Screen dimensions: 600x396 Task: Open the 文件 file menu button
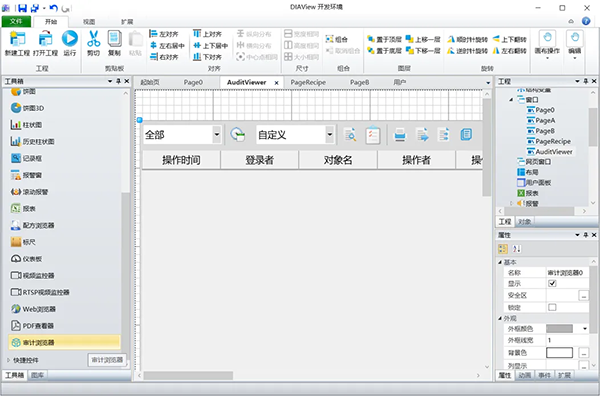click(x=16, y=21)
